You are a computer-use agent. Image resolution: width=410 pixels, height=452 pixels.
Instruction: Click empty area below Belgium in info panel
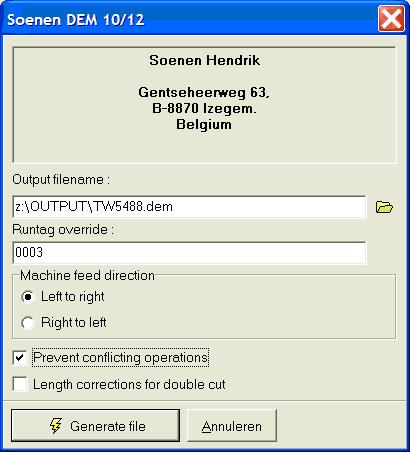click(x=204, y=147)
